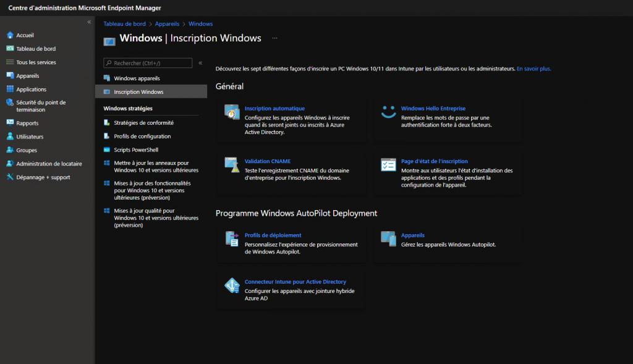This screenshot has height=364, width=633.
Task: Open the Page d'état de l'inscription link
Action: click(x=435, y=161)
